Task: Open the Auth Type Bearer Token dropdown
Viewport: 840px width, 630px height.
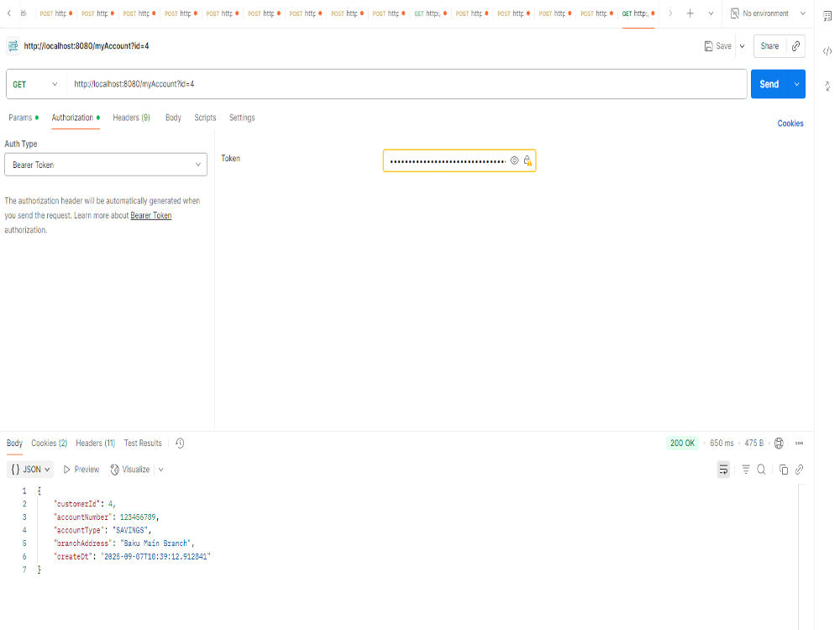Action: tap(106, 165)
